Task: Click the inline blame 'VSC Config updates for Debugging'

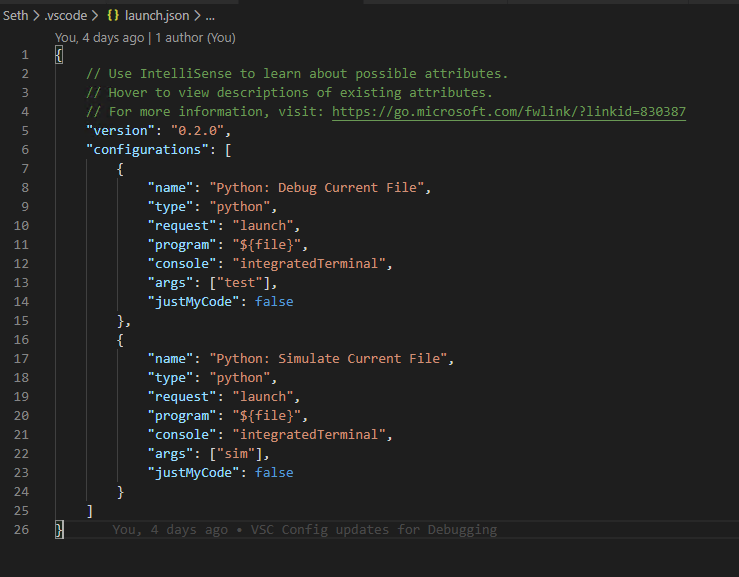Action: click(373, 530)
